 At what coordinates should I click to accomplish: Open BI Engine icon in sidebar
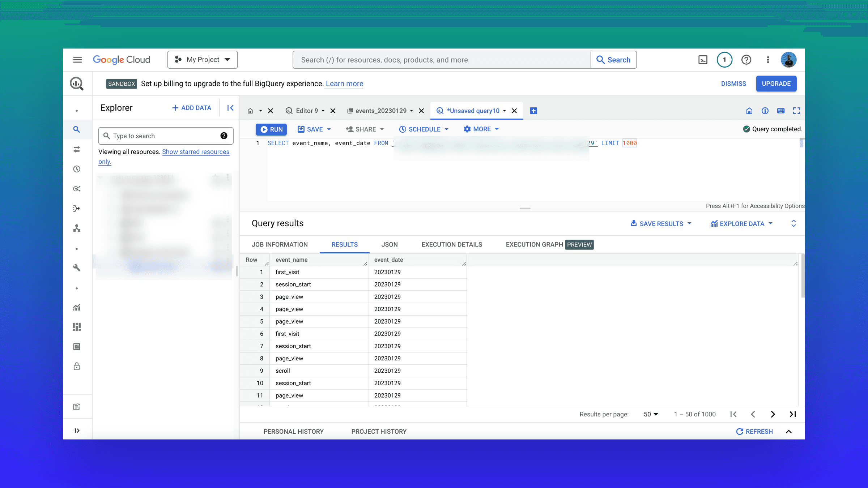(x=77, y=347)
